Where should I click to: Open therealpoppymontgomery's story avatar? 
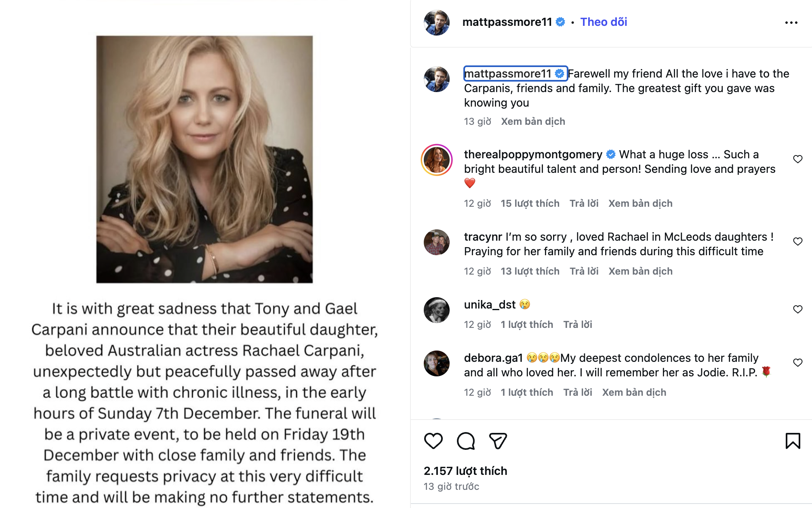click(x=437, y=160)
